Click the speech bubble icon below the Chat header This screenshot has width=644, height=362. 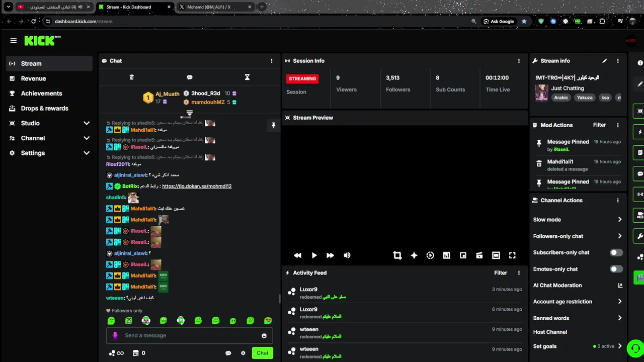point(190,77)
